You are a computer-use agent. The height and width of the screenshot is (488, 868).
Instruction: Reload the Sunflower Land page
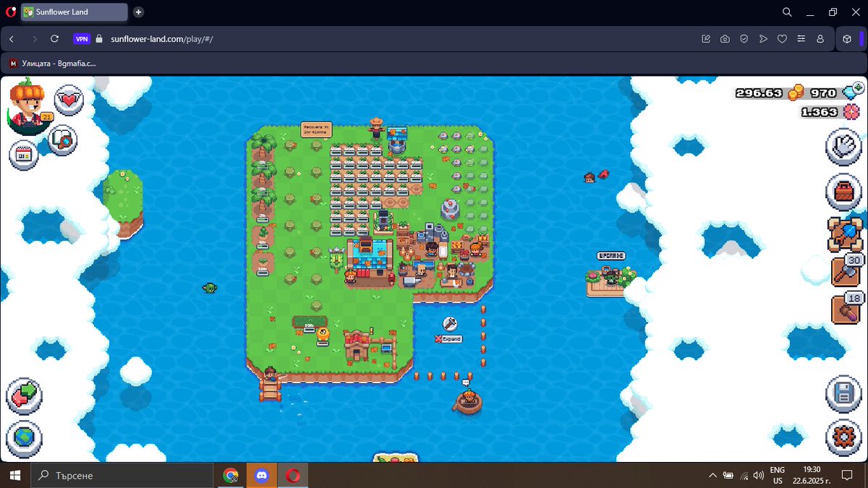(54, 39)
